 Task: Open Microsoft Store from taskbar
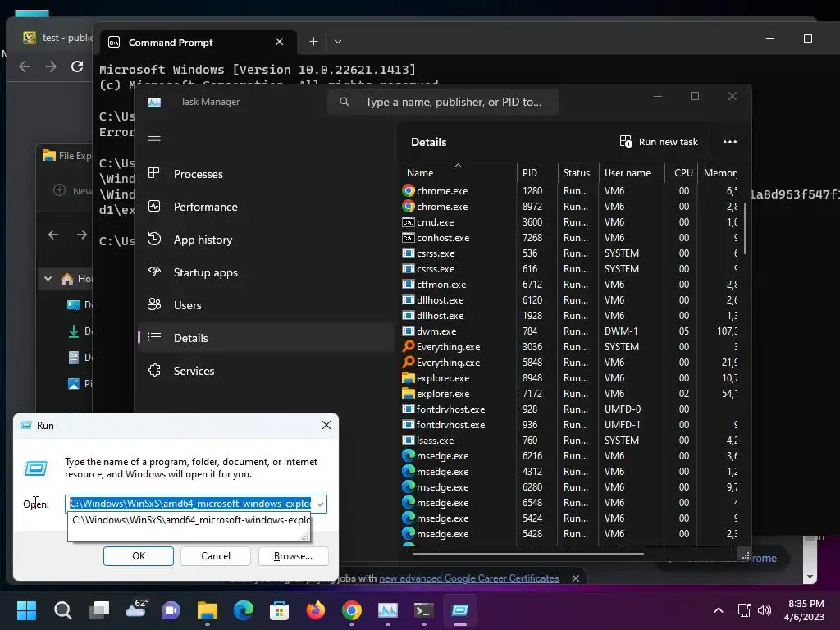[x=279, y=610]
